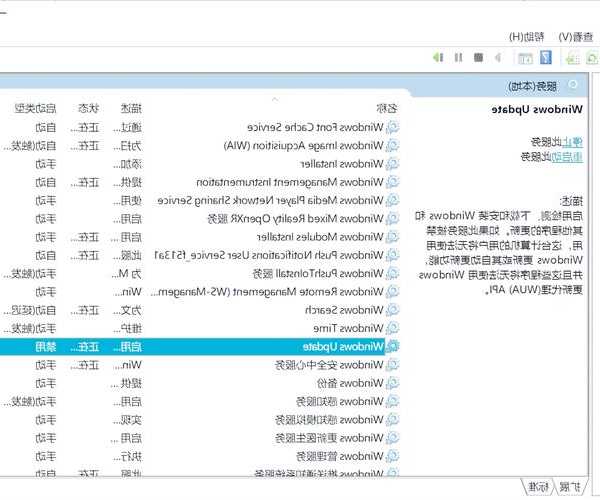Open the 查看(V) menu
The width and height of the screenshot is (600, 500).
point(579,35)
